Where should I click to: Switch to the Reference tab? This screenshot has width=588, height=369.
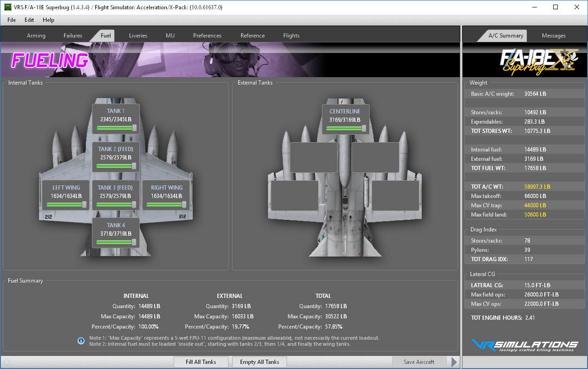coord(253,36)
